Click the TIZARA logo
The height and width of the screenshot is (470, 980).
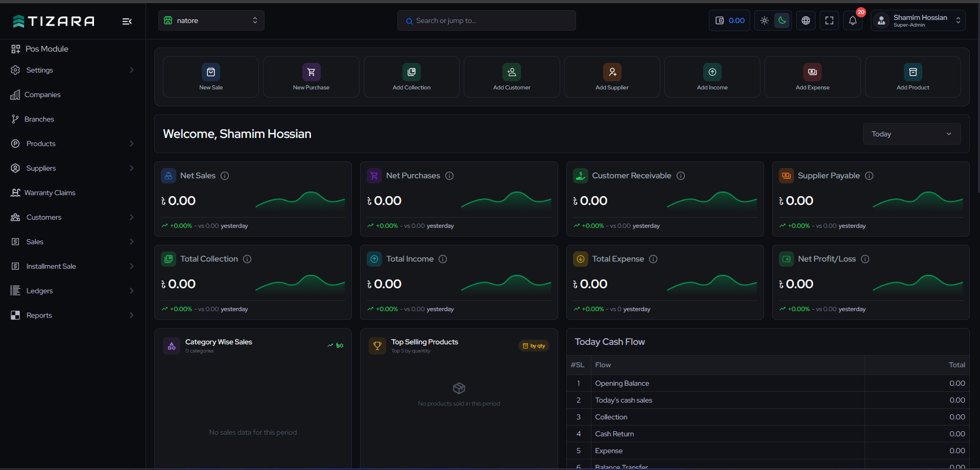(x=54, y=21)
